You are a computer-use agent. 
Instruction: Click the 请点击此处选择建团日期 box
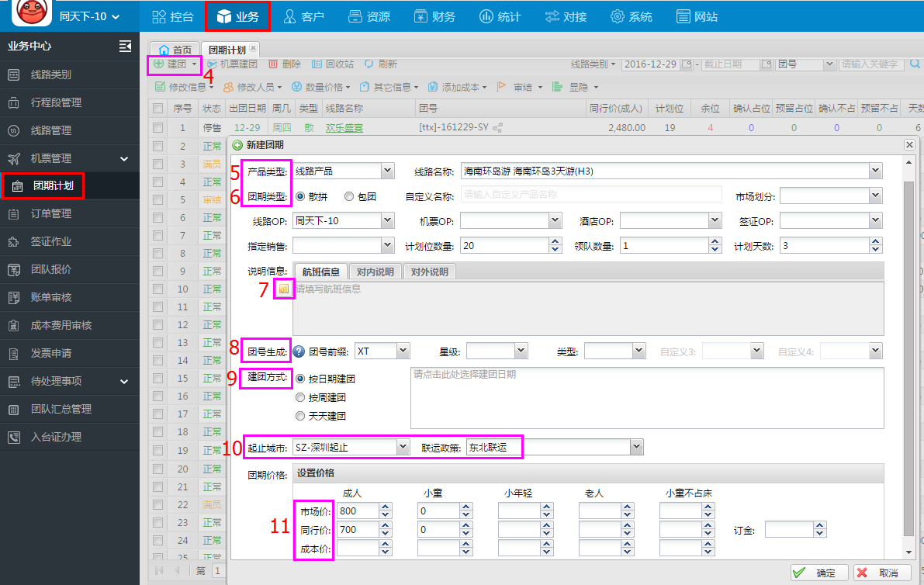coord(647,398)
